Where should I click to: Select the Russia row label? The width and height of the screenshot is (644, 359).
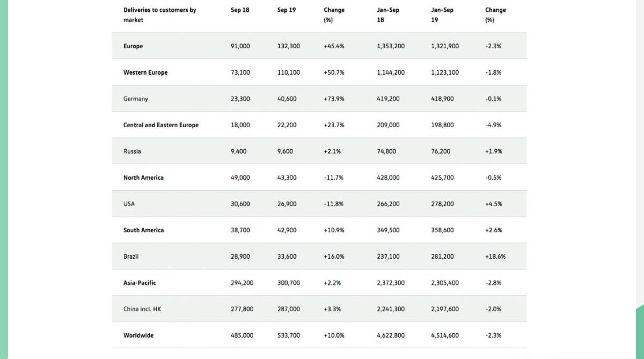[x=132, y=151]
